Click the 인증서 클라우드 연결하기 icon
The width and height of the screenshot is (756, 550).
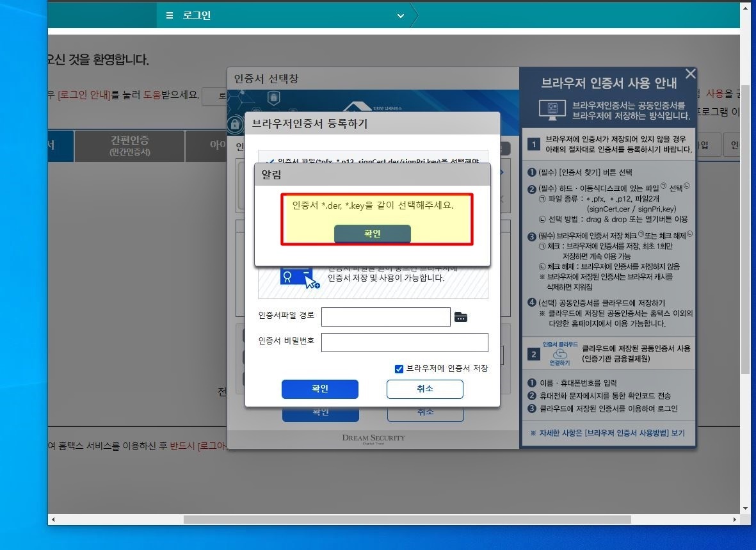(x=559, y=353)
